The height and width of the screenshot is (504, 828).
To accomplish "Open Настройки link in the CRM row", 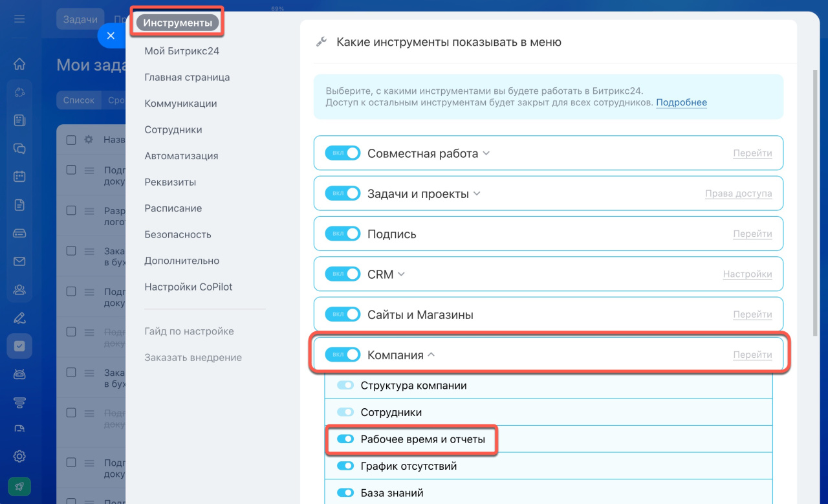I will [747, 274].
